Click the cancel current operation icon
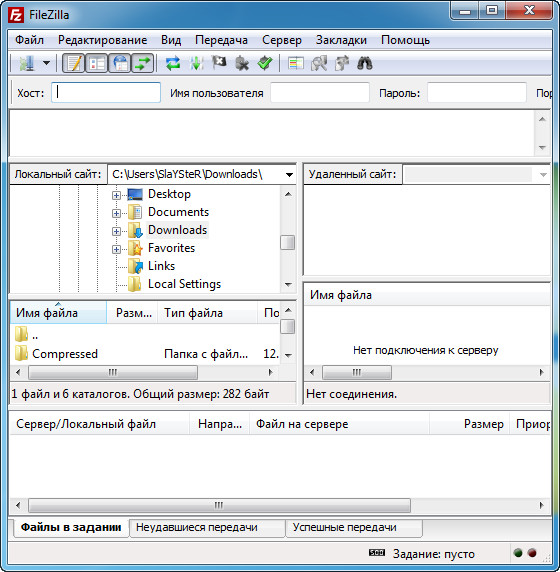This screenshot has height=572, width=560. (x=219, y=63)
